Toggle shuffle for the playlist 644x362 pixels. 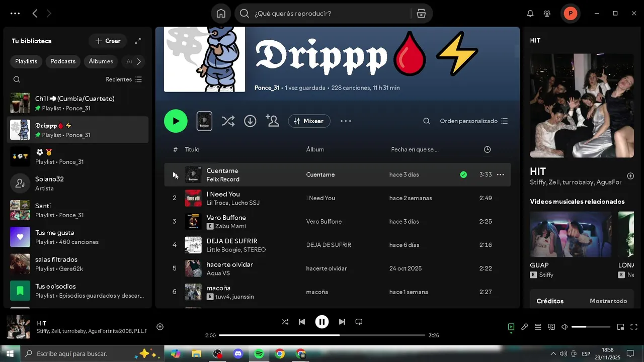[228, 121]
